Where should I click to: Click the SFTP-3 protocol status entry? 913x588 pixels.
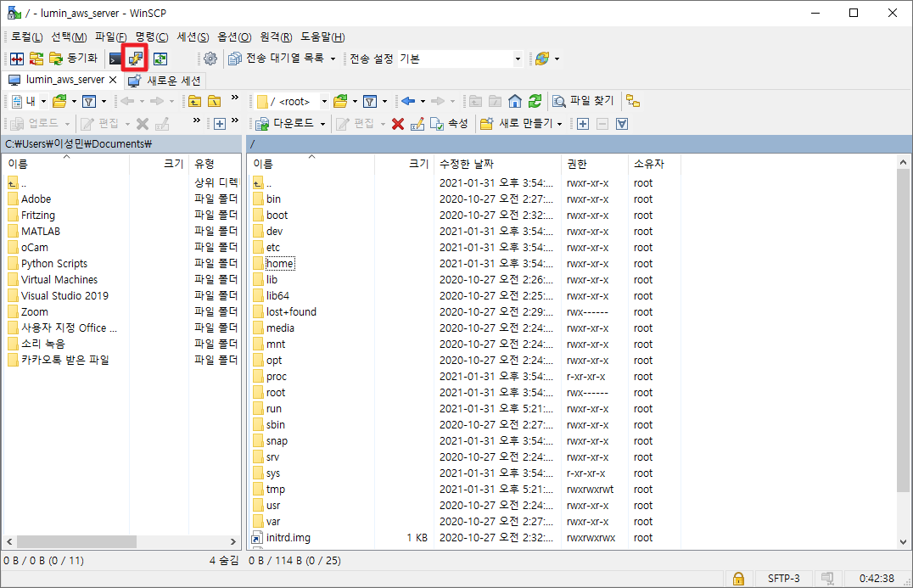click(783, 579)
